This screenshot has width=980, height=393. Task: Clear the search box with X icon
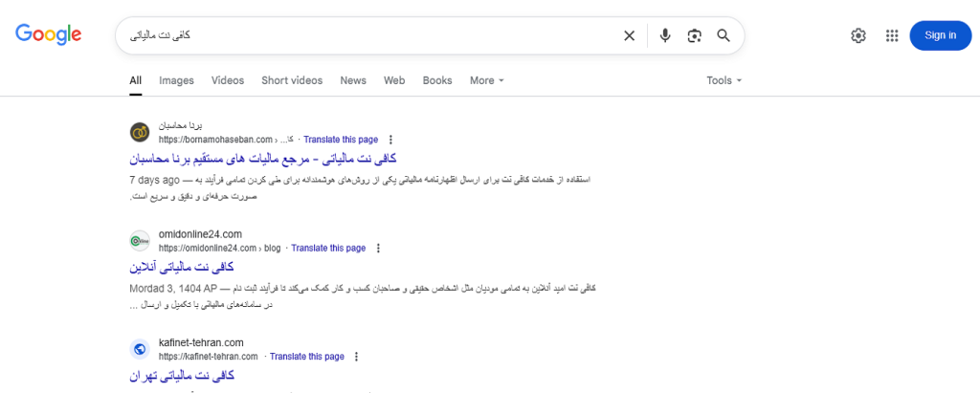pyautogui.click(x=630, y=35)
